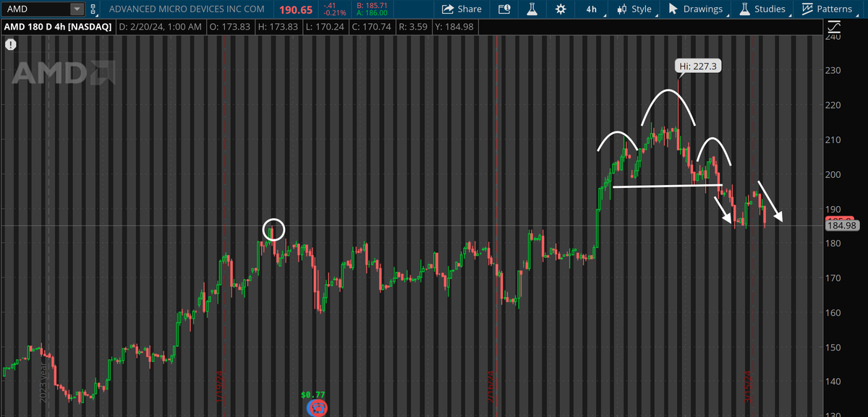Click the range field R: 3.59

[x=413, y=27]
